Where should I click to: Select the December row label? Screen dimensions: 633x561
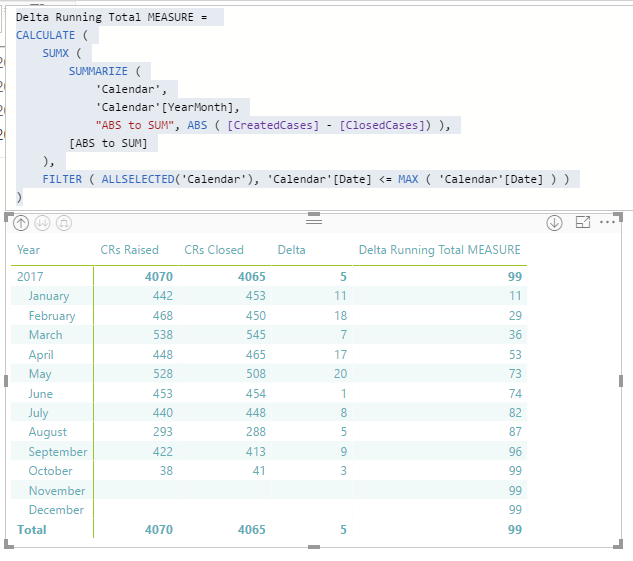(x=56, y=510)
